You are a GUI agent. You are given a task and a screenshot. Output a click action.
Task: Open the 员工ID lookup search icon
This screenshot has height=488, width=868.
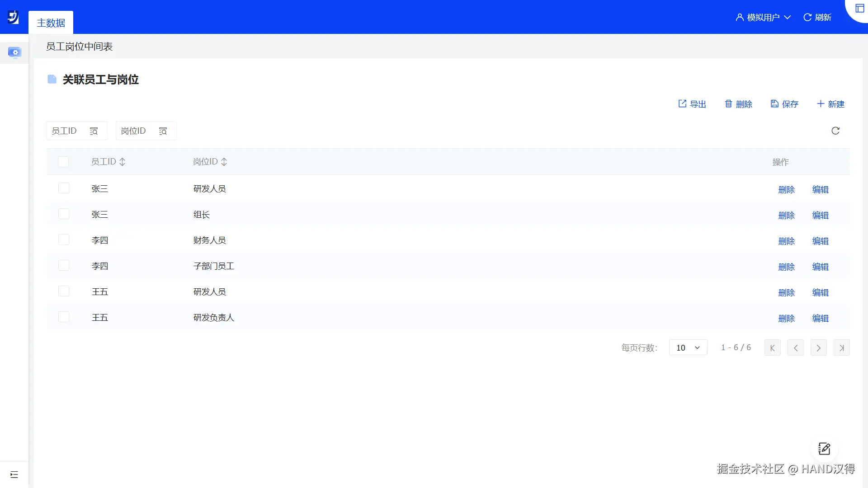(x=94, y=131)
